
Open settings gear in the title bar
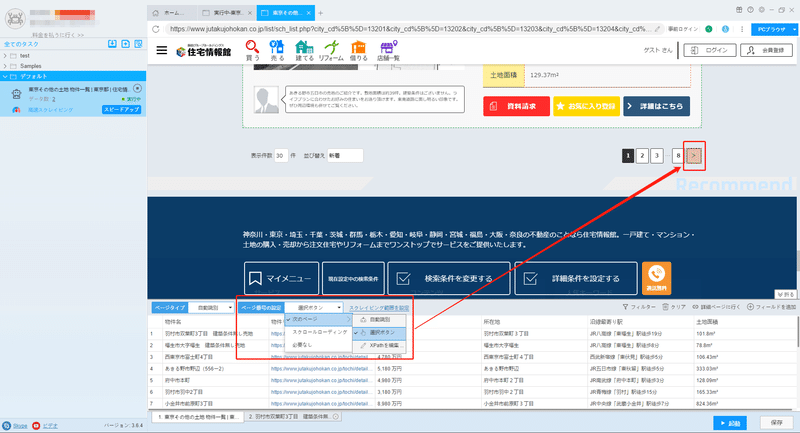(x=761, y=10)
